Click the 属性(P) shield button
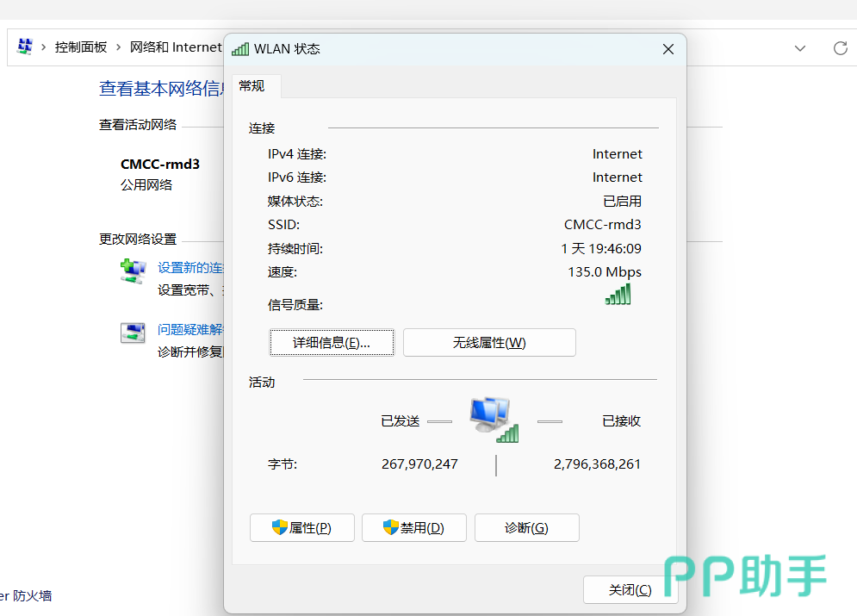The height and width of the screenshot is (616, 857). (x=301, y=528)
